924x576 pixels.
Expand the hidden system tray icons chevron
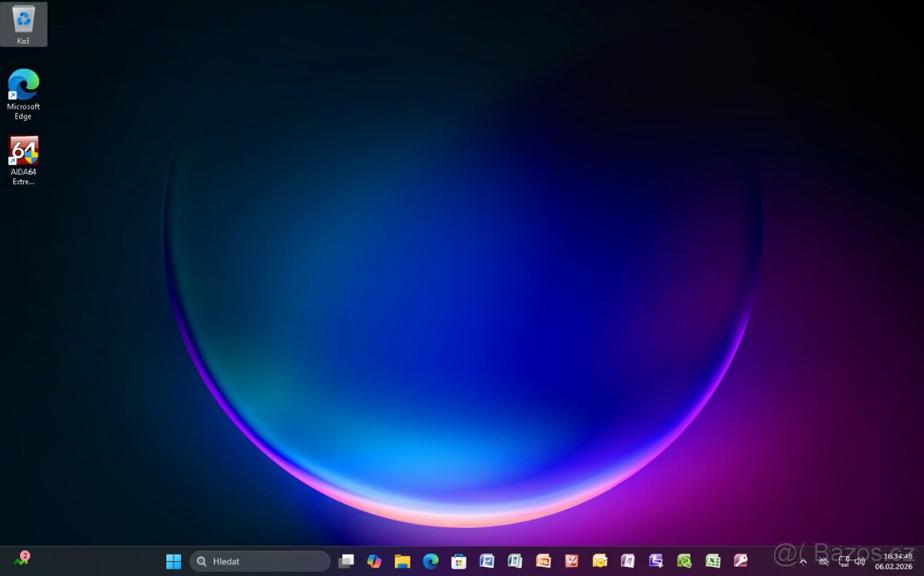[803, 561]
